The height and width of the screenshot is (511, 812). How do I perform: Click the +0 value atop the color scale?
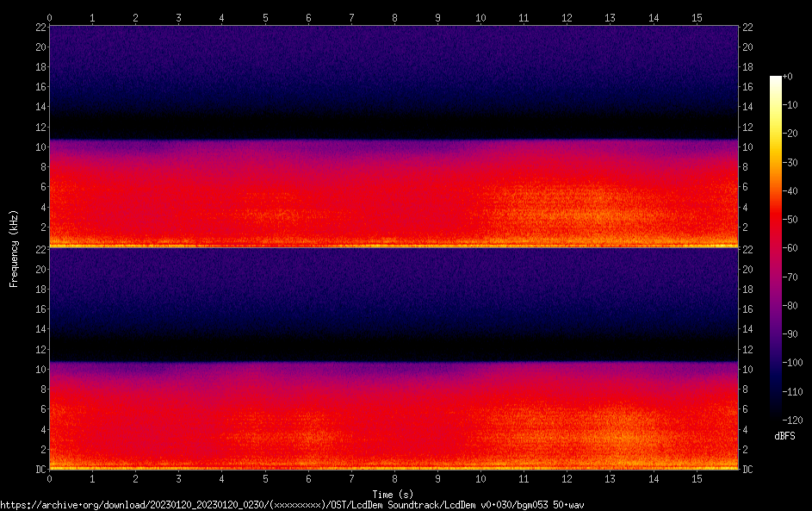click(x=787, y=77)
